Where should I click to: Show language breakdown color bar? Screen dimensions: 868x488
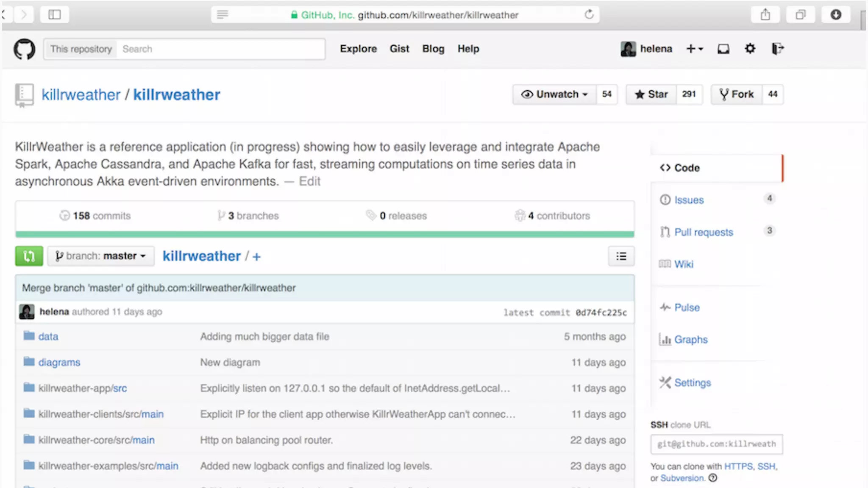325,234
